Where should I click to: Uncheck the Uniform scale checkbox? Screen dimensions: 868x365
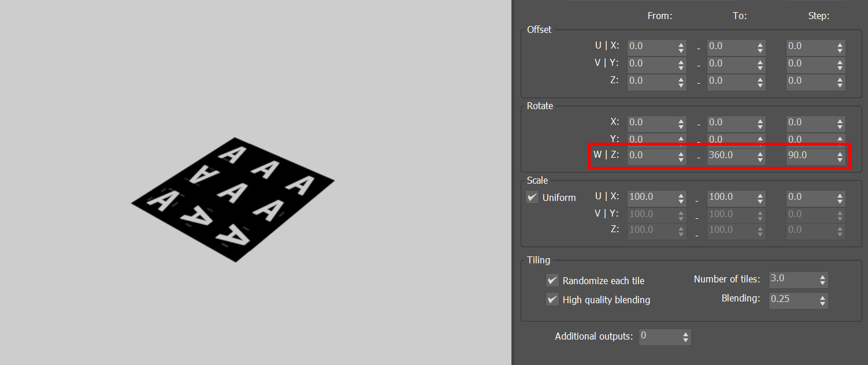(532, 197)
